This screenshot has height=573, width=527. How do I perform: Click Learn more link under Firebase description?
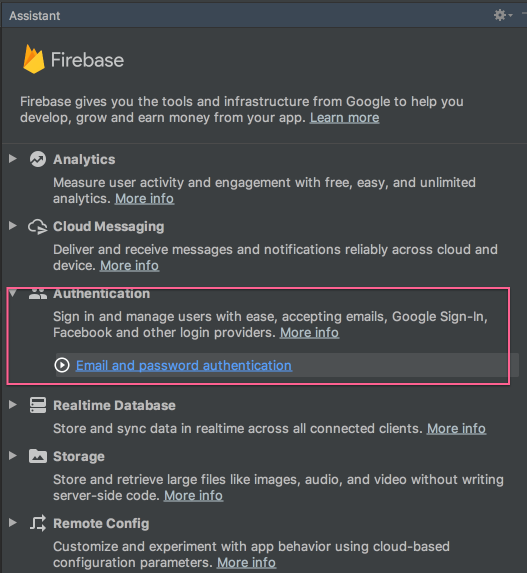pyautogui.click(x=345, y=118)
